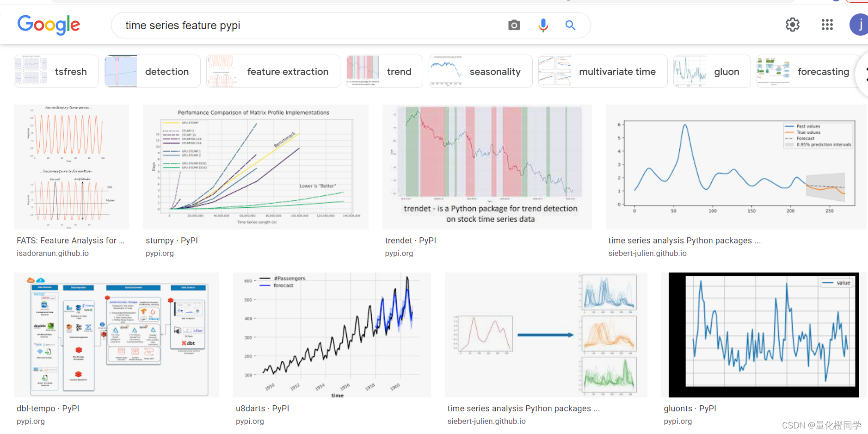Screen dimensions: 868x434
Task: Open 'trendet · PyPI' result title
Action: (x=410, y=241)
